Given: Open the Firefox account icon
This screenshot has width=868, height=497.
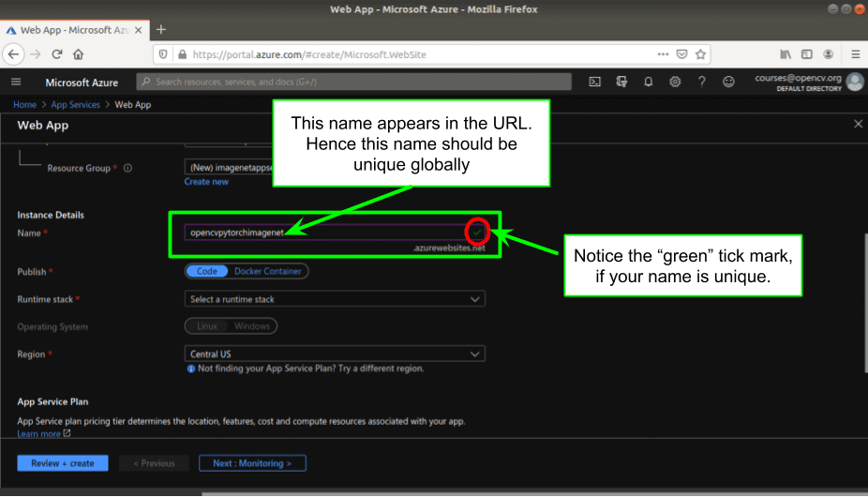Looking at the screenshot, I should point(828,54).
